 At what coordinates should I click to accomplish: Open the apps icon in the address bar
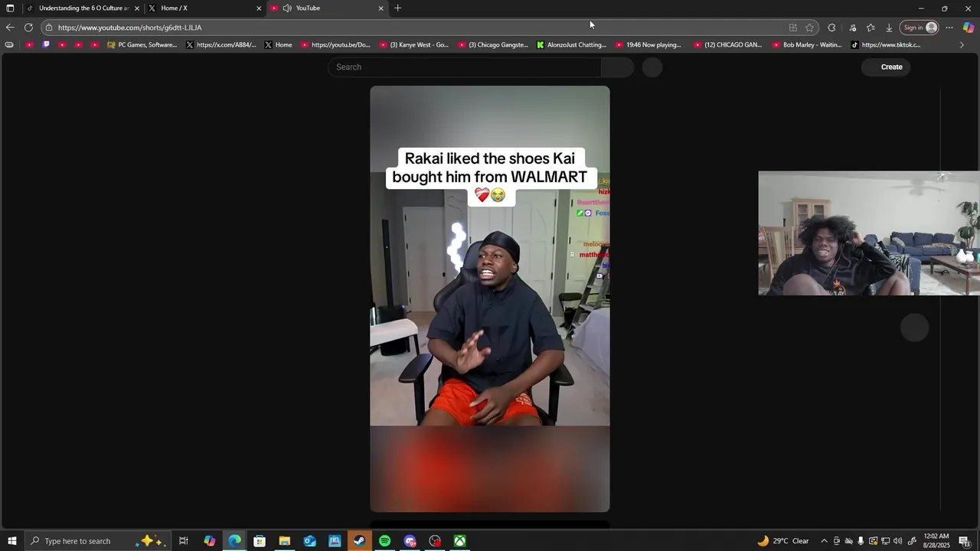(793, 28)
